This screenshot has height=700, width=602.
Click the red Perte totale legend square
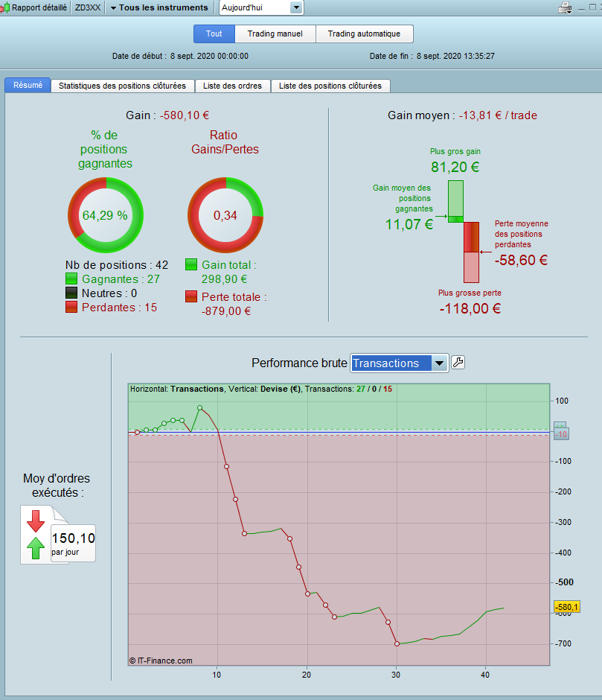pyautogui.click(x=191, y=296)
